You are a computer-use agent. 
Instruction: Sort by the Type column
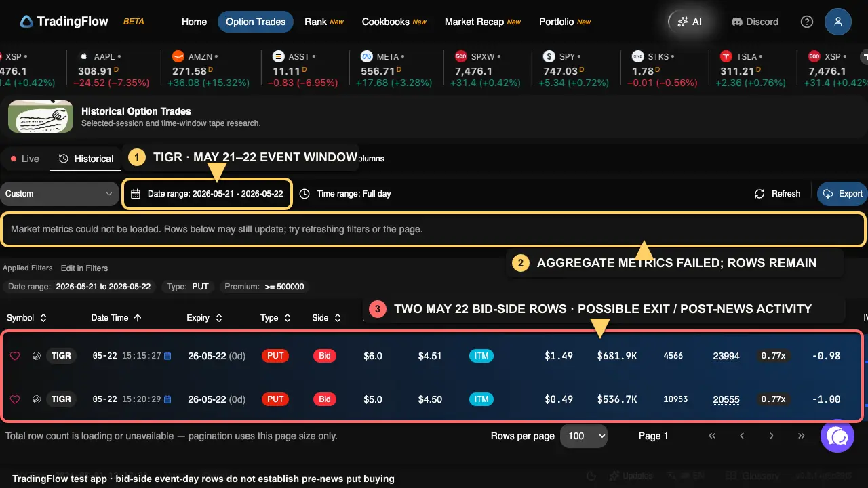275,318
